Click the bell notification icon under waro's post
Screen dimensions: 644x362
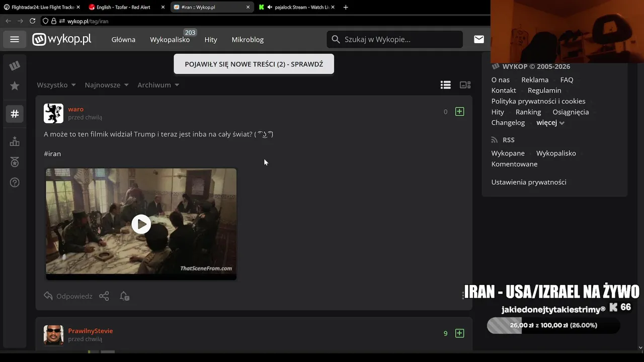tap(124, 296)
